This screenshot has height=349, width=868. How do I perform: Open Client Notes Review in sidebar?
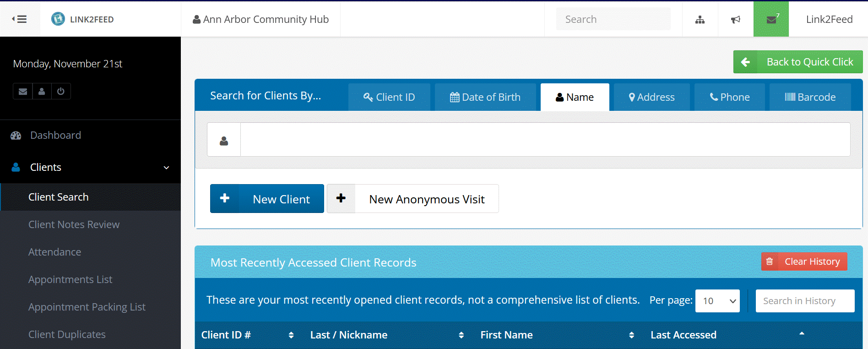pos(74,224)
